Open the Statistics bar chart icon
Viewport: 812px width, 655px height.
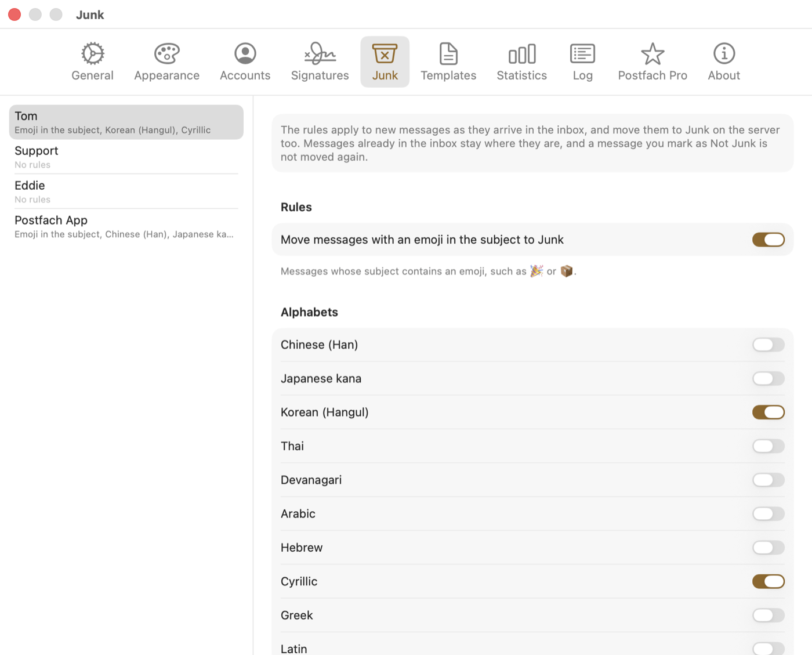point(521,54)
